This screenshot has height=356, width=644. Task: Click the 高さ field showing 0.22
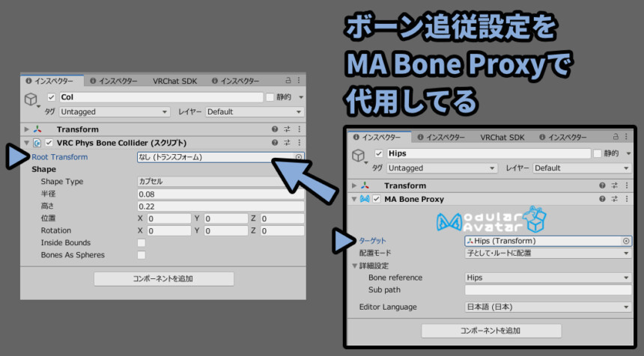point(221,206)
